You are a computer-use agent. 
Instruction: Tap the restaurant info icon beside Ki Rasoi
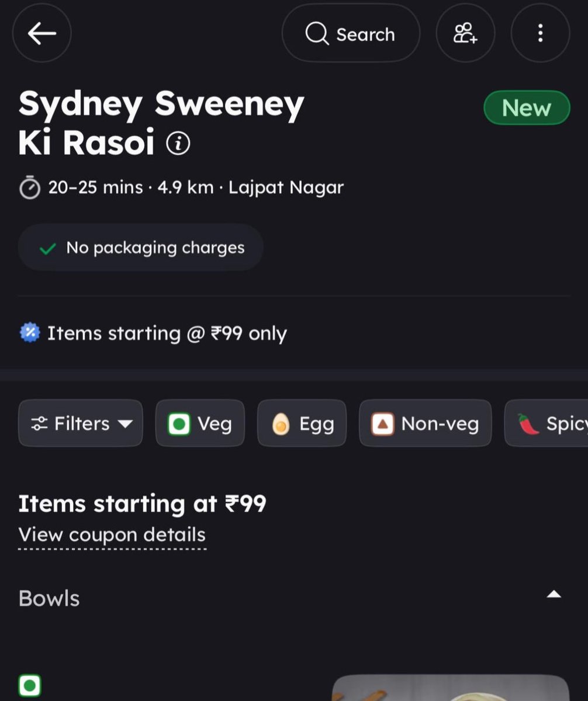178,143
